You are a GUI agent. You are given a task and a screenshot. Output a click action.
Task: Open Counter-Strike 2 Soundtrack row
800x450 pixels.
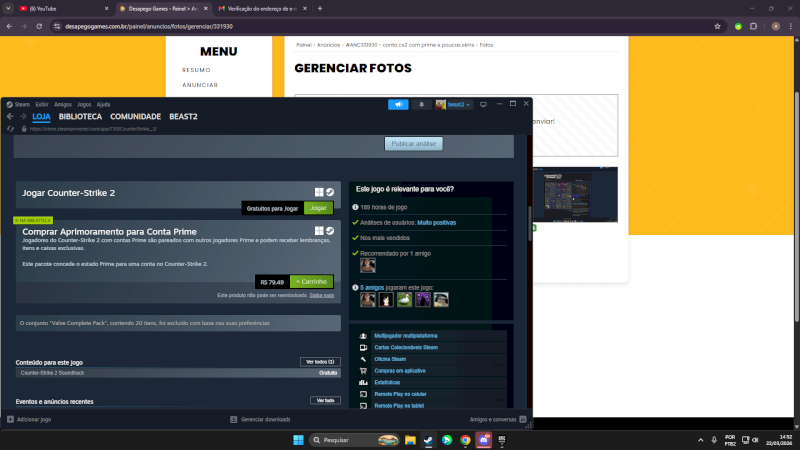coord(178,373)
